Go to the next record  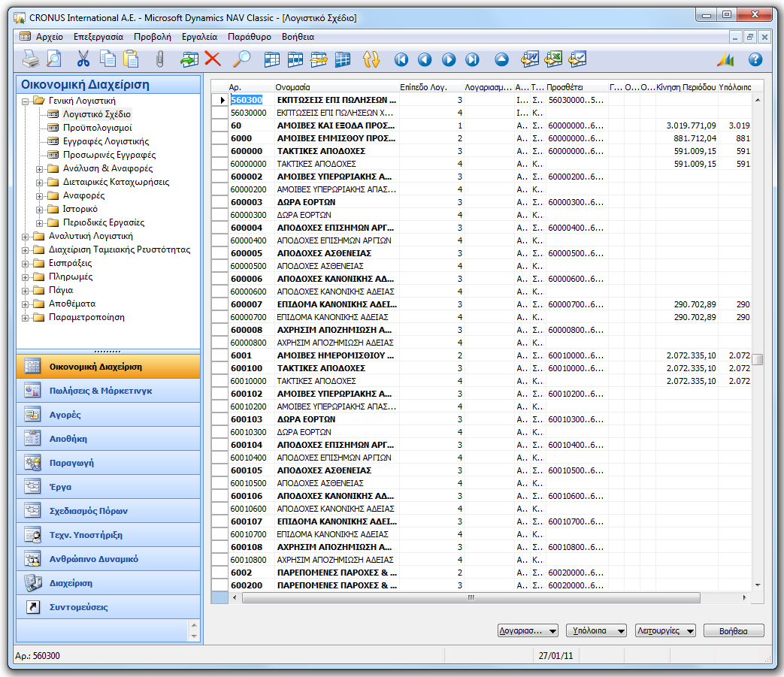click(449, 60)
